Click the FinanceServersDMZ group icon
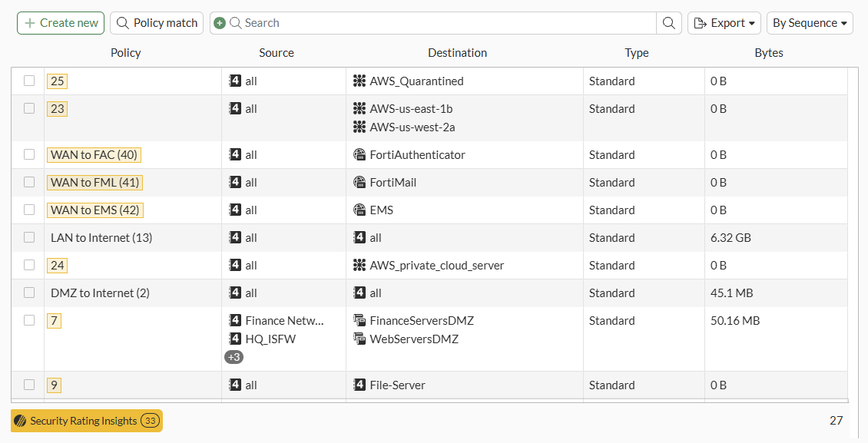 [x=359, y=321]
